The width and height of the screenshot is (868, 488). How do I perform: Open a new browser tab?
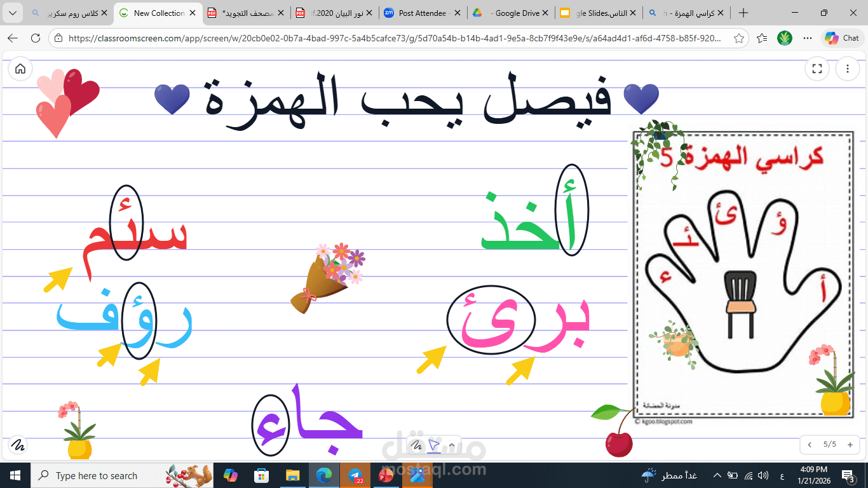point(743,13)
